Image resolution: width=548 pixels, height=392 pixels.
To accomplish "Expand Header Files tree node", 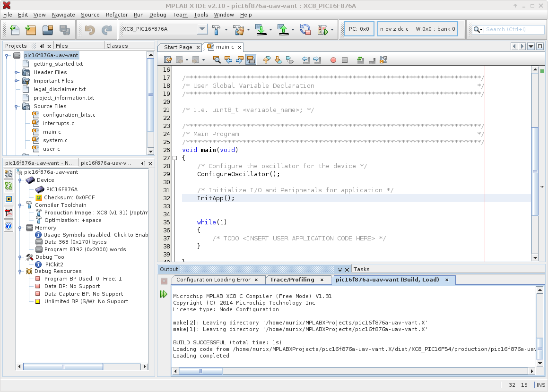I will (x=16, y=72).
